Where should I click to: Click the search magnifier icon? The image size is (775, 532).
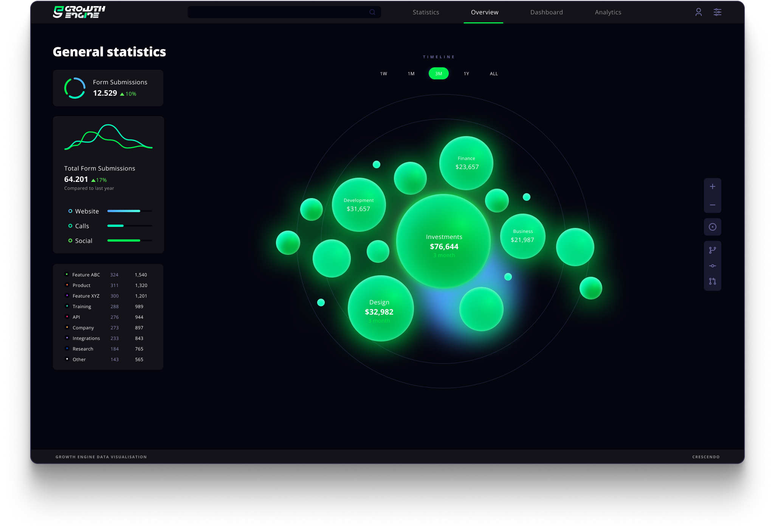[x=372, y=12]
